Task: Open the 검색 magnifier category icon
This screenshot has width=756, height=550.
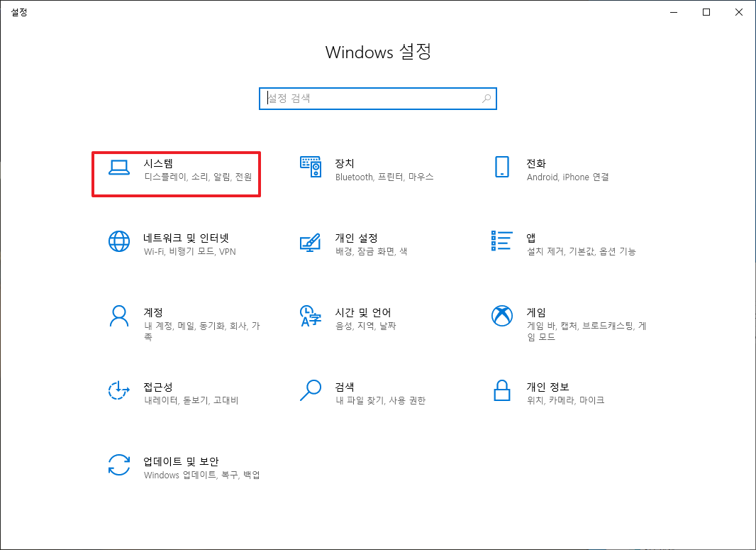Action: tap(311, 390)
